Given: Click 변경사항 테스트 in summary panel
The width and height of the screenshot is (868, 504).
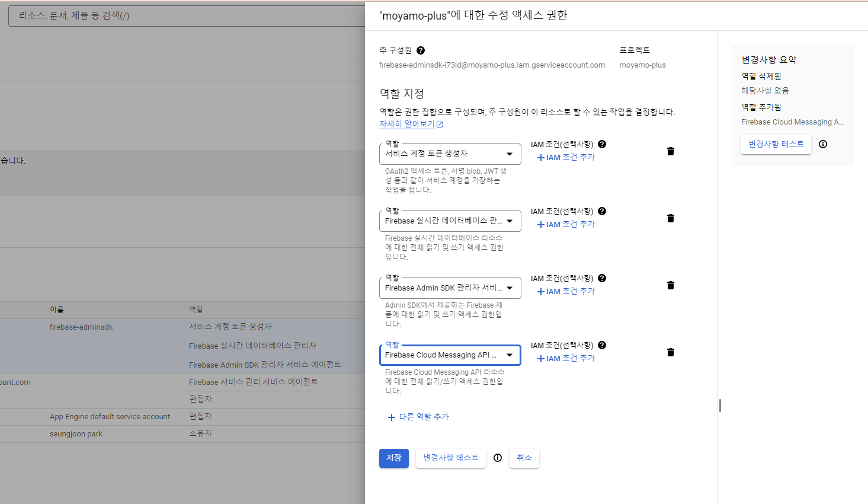Looking at the screenshot, I should pos(776,144).
